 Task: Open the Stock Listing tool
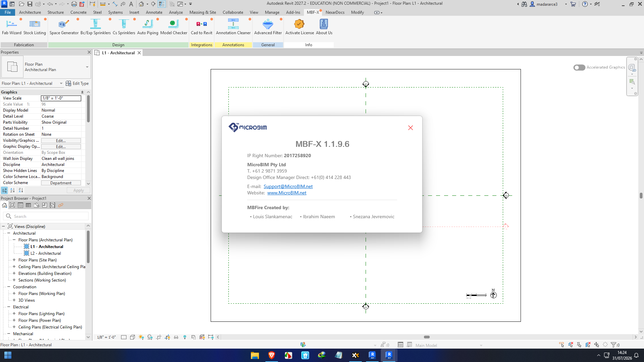(x=35, y=27)
